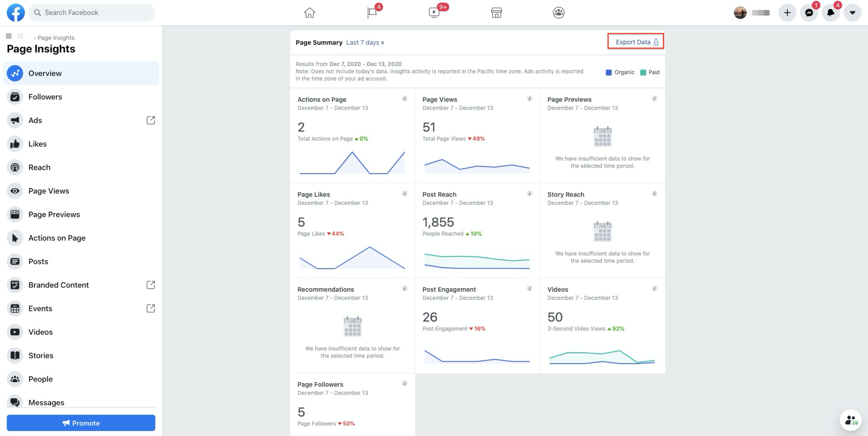Click the Organic legend color swatch
Screen dimensions: 868x436
pyautogui.click(x=609, y=72)
